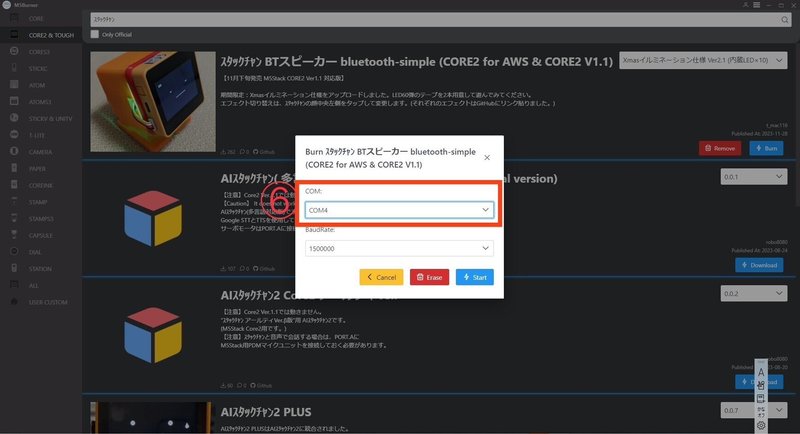The image size is (800, 434).
Task: Expand the 0.0.2 version dropdown
Action: pyautogui.click(x=754, y=294)
